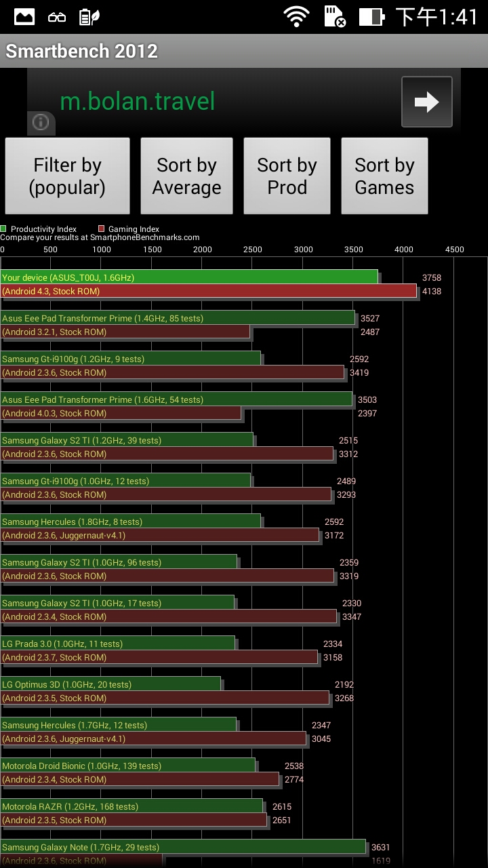Screen dimensions: 488x868
Task: Tap the SD card error icon
Action: click(334, 17)
